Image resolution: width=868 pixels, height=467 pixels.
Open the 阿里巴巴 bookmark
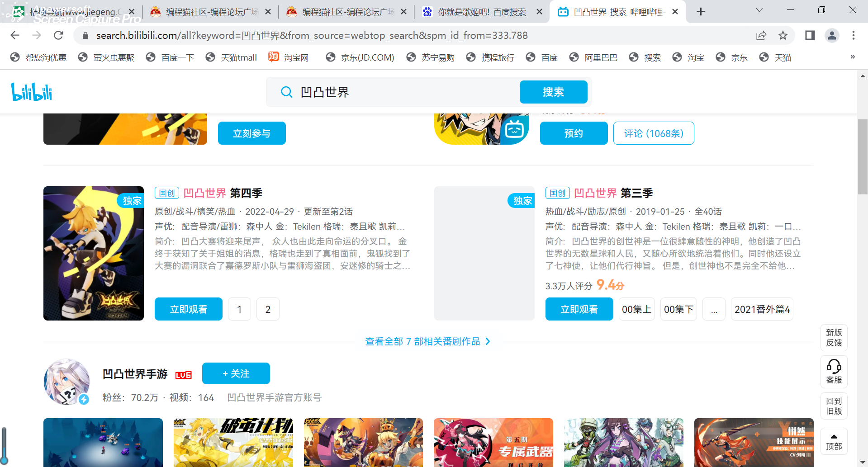click(x=593, y=57)
